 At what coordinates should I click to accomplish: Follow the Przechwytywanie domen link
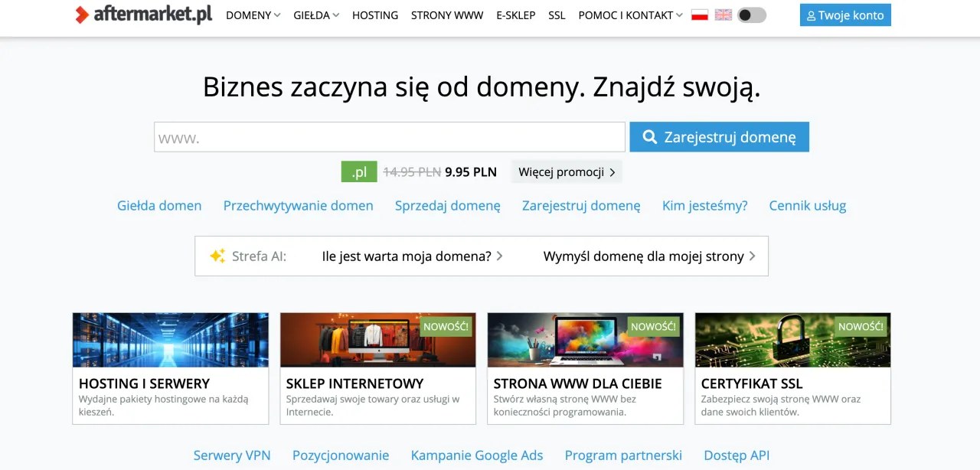[x=298, y=205]
